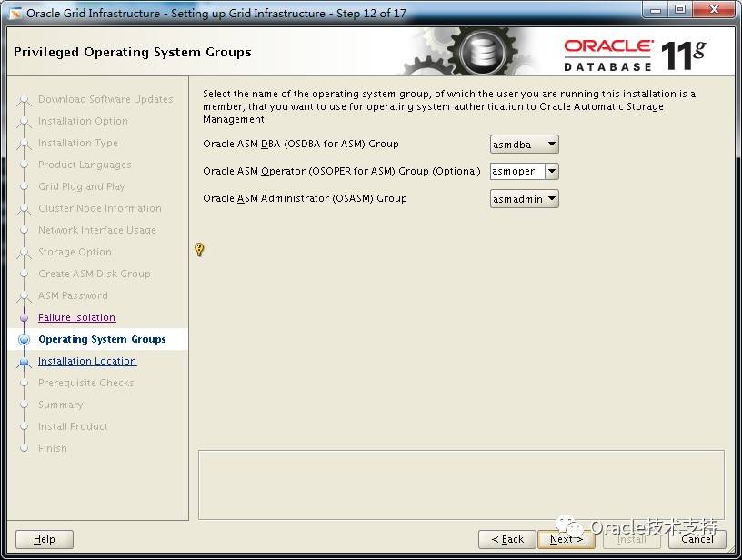The height and width of the screenshot is (560, 742).
Task: Go to the Failure Isolation step
Action: (76, 317)
